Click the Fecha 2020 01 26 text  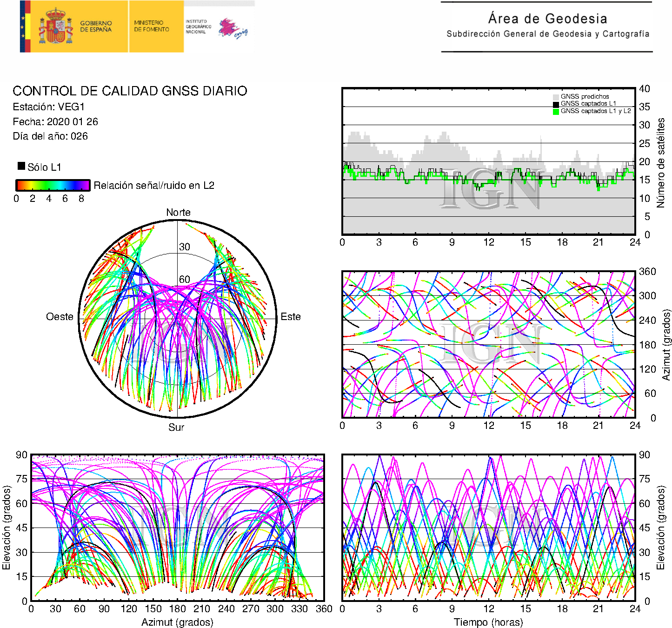pos(55,122)
